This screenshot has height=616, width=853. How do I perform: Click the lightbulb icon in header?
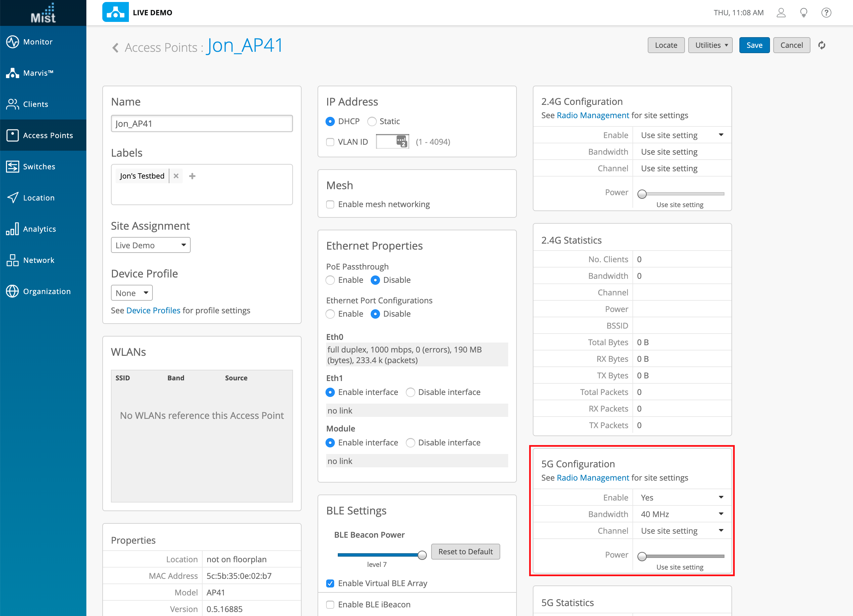pos(804,13)
